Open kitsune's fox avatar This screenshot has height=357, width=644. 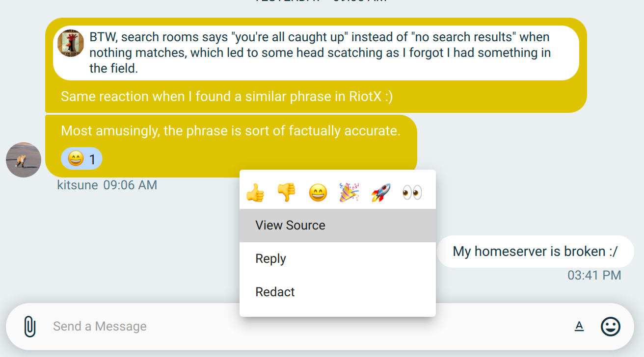pos(24,160)
